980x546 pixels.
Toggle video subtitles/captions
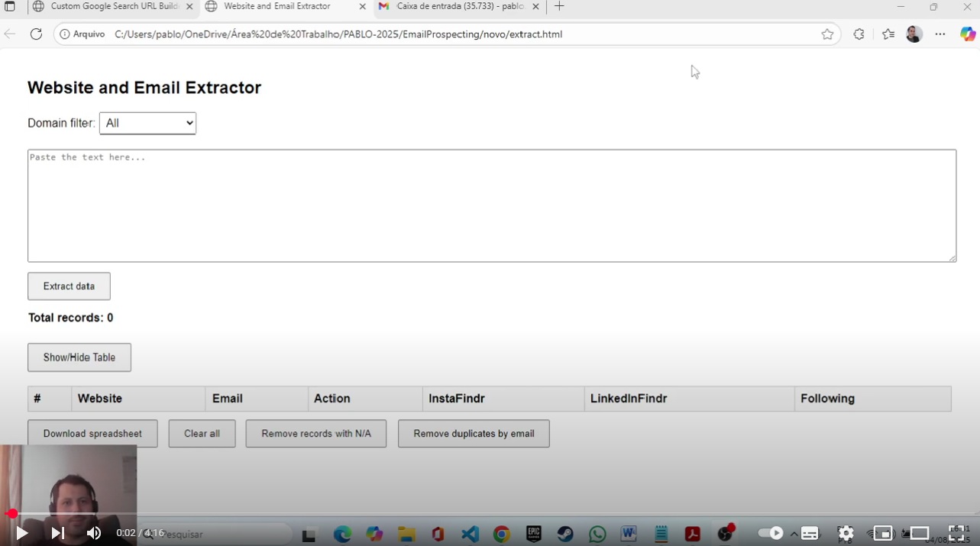810,533
